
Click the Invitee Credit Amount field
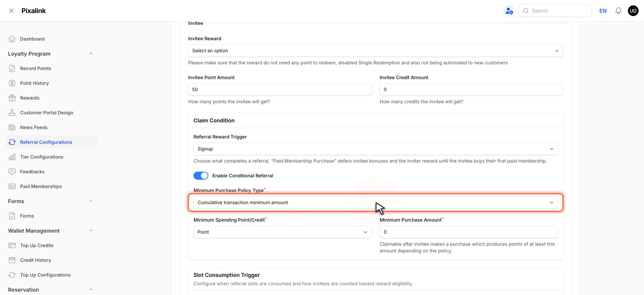[471, 90]
